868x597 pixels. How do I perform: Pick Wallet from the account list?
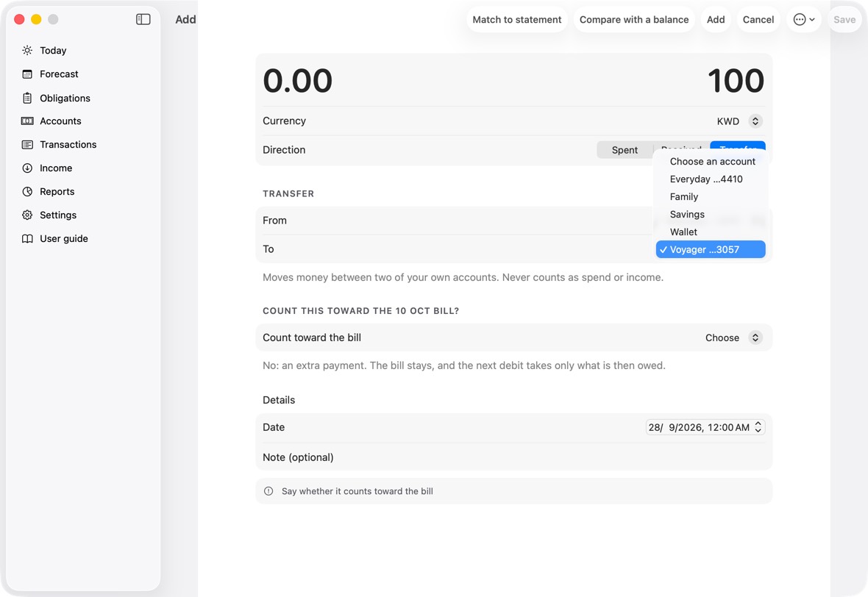[711, 232]
